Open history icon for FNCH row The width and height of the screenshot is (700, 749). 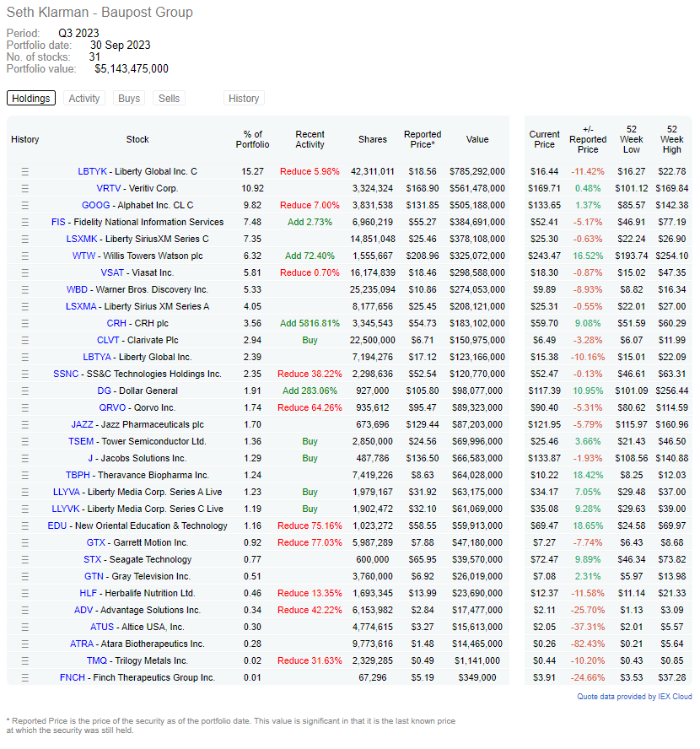click(x=24, y=678)
